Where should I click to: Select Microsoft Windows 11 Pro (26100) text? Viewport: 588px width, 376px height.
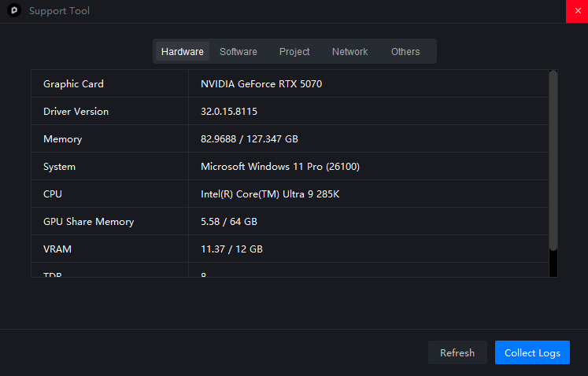280,167
